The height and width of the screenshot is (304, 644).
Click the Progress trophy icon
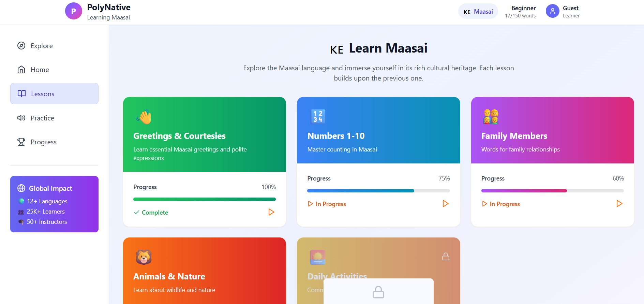21,142
